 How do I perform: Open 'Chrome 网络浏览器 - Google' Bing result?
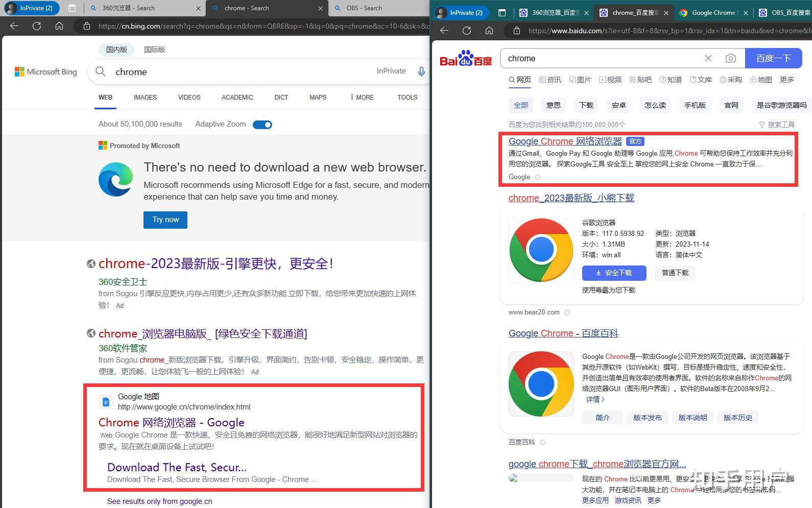171,422
